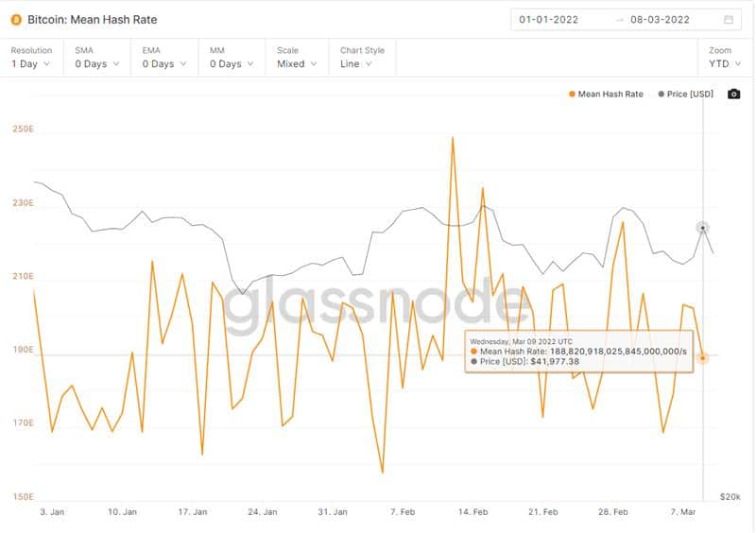756x533 pixels.
Task: Click the highlighted gray price data point
Action: coord(702,228)
